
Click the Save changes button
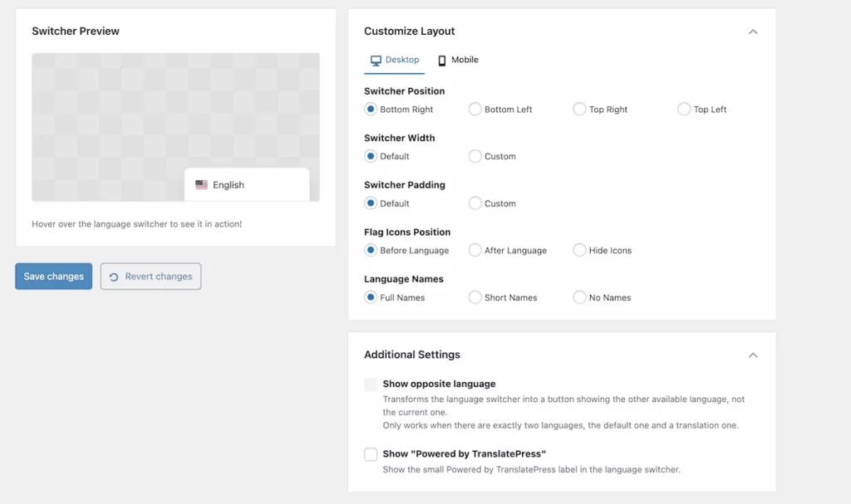coord(52,276)
